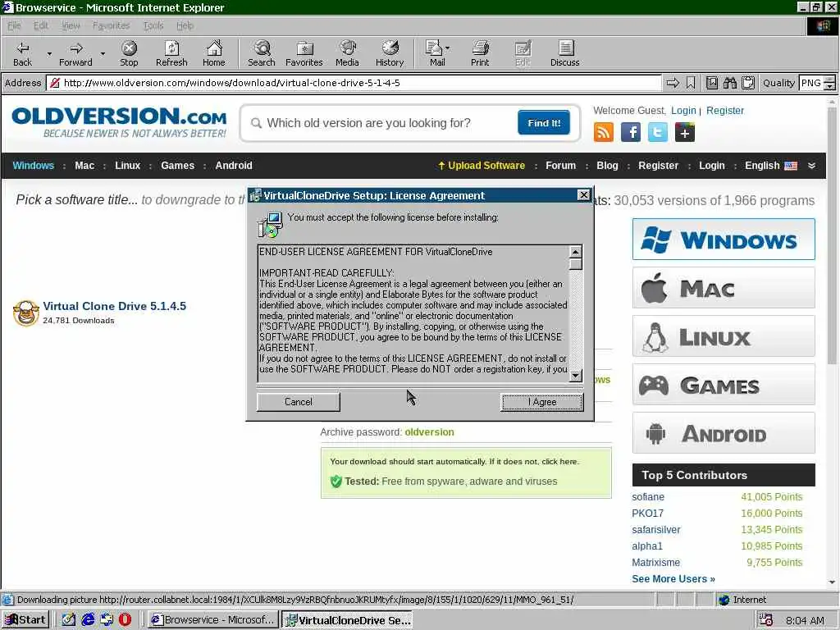This screenshot has height=630, width=840.
Task: Open the Blog link in nav bar
Action: point(607,166)
